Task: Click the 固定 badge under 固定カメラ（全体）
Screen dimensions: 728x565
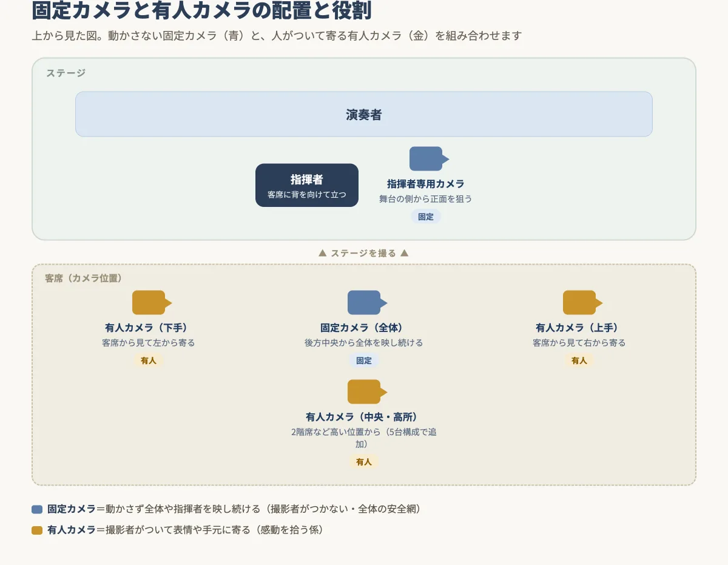Action: 364,360
